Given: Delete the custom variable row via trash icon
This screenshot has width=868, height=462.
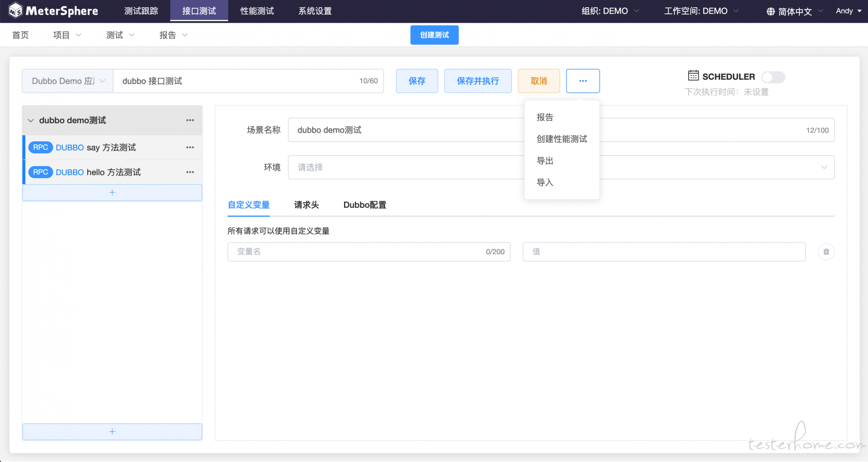Looking at the screenshot, I should tap(826, 252).
